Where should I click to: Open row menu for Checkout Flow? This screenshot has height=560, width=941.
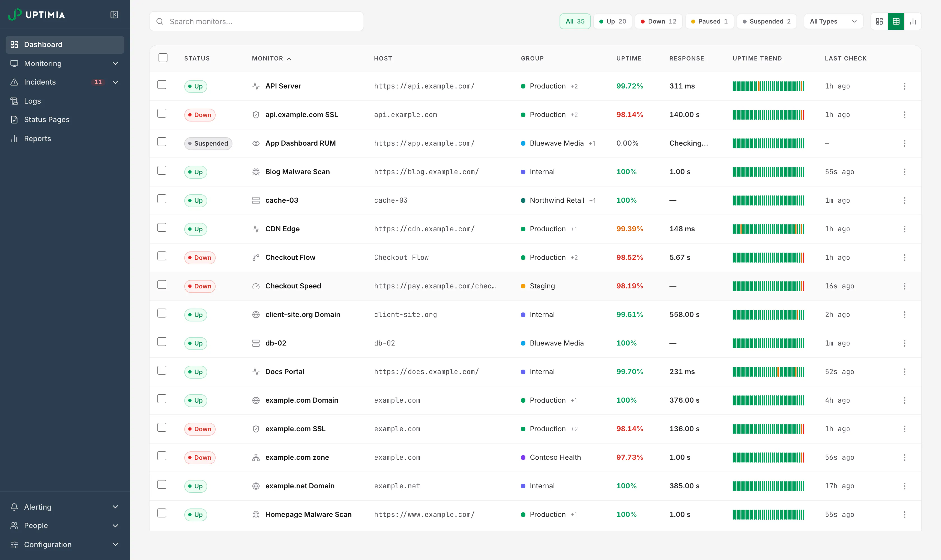[904, 257]
